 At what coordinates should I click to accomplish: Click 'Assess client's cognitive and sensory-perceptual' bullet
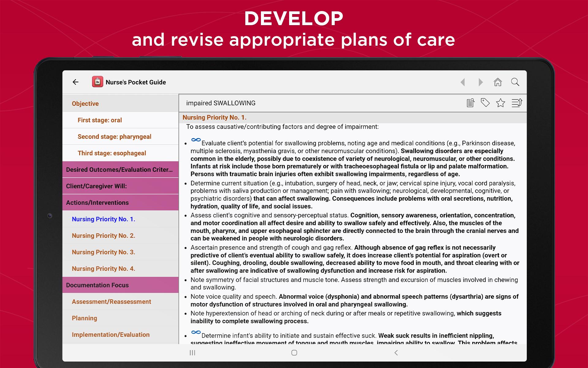355,227
